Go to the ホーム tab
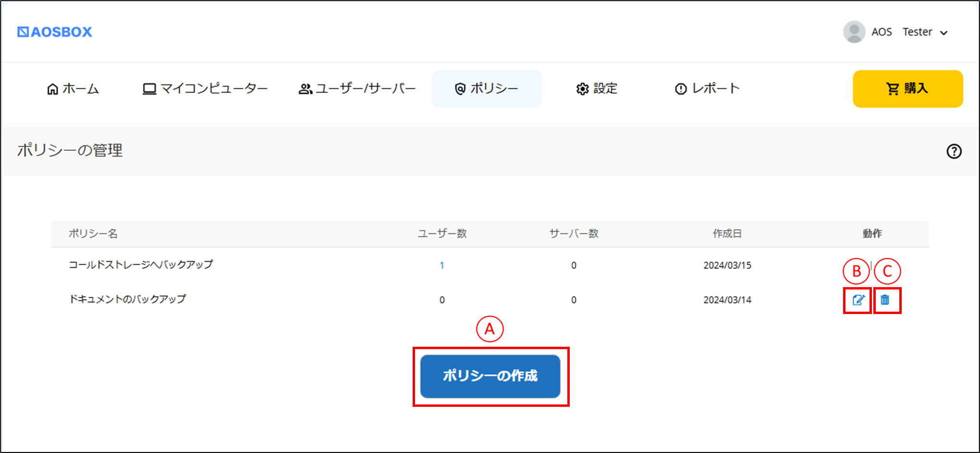Viewport: 980px width, 453px height. [x=73, y=88]
